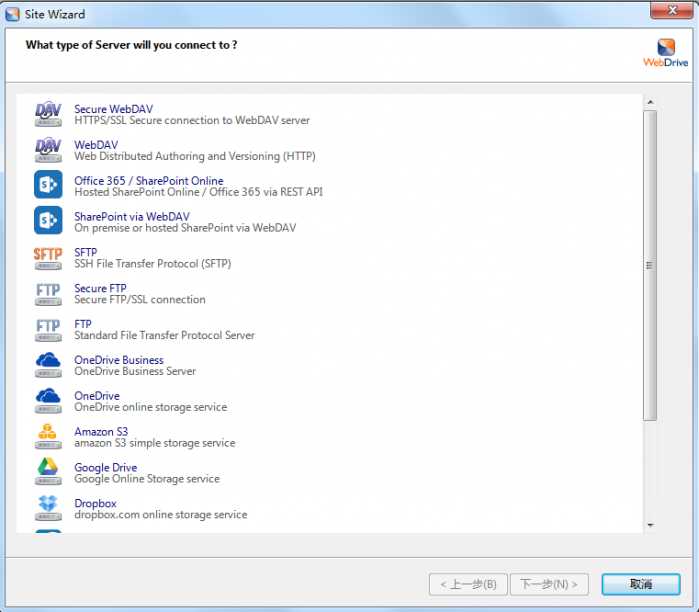Click 'SSH File Transfer Protocol (SFTP)' description
The image size is (699, 612).
152,263
